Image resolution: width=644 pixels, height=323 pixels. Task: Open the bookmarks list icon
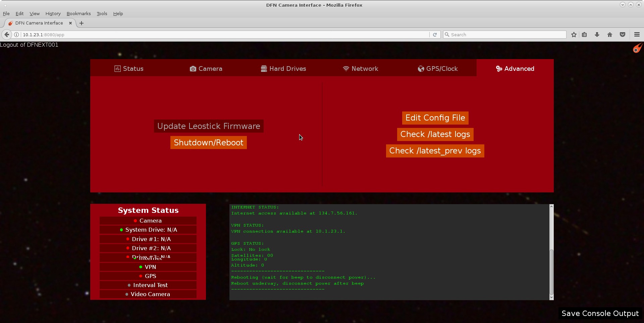click(x=584, y=35)
